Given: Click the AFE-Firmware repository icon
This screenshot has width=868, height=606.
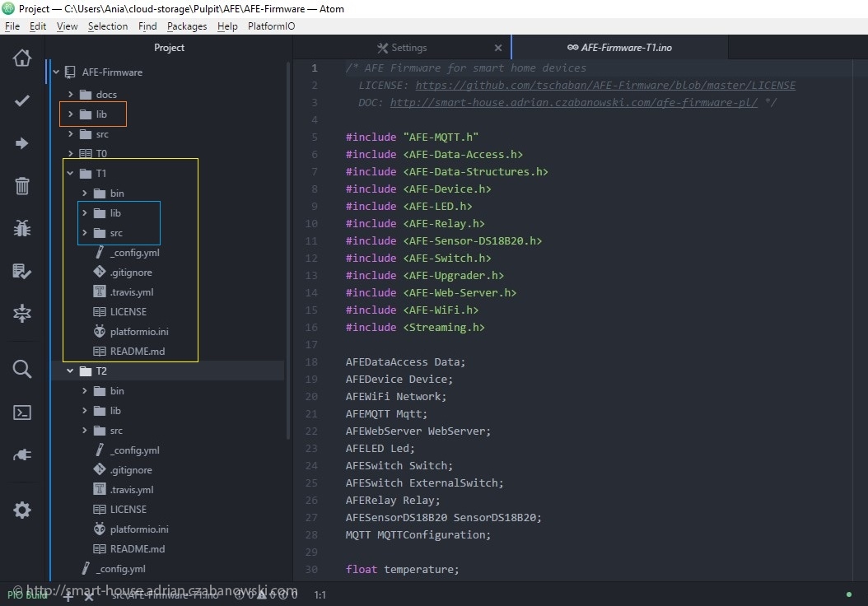Looking at the screenshot, I should tap(70, 72).
